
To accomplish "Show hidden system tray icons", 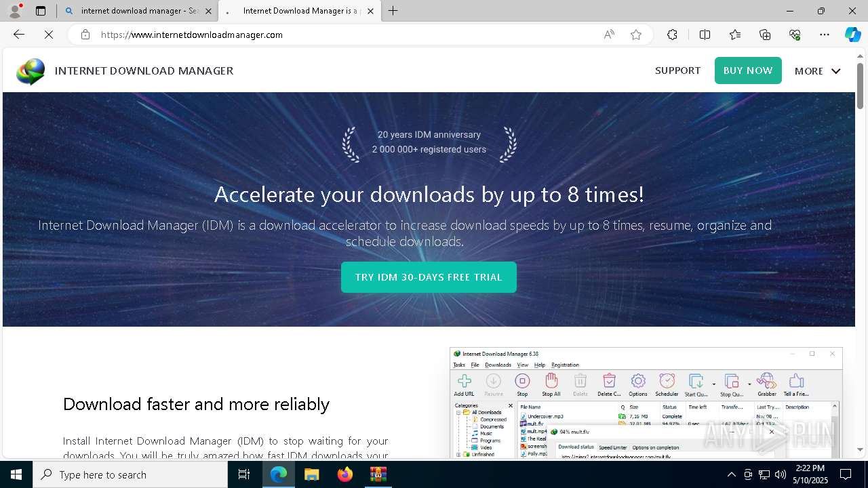I will (x=731, y=474).
